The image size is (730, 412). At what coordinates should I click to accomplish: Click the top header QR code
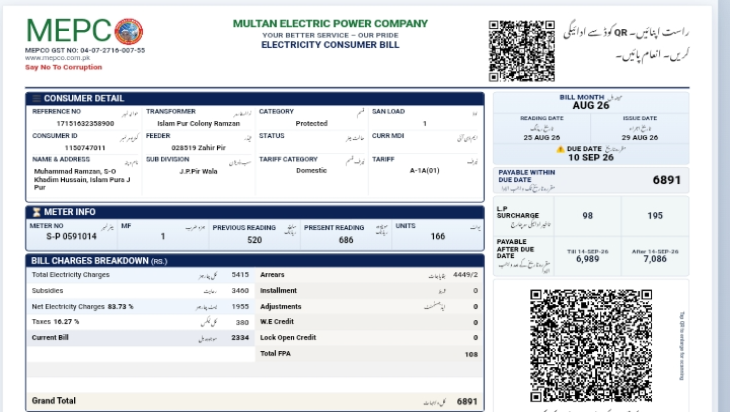point(521,51)
